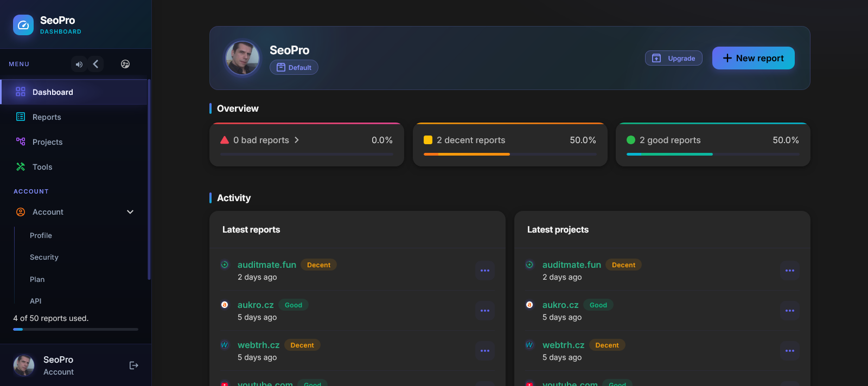The height and width of the screenshot is (386, 868).
Task: Click the '2 good reports' label
Action: click(x=670, y=140)
